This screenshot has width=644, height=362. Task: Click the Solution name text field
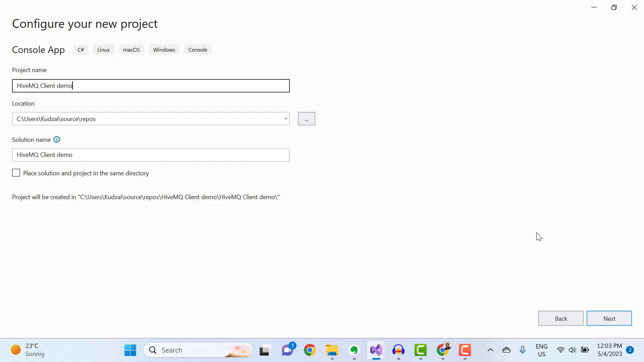click(151, 155)
